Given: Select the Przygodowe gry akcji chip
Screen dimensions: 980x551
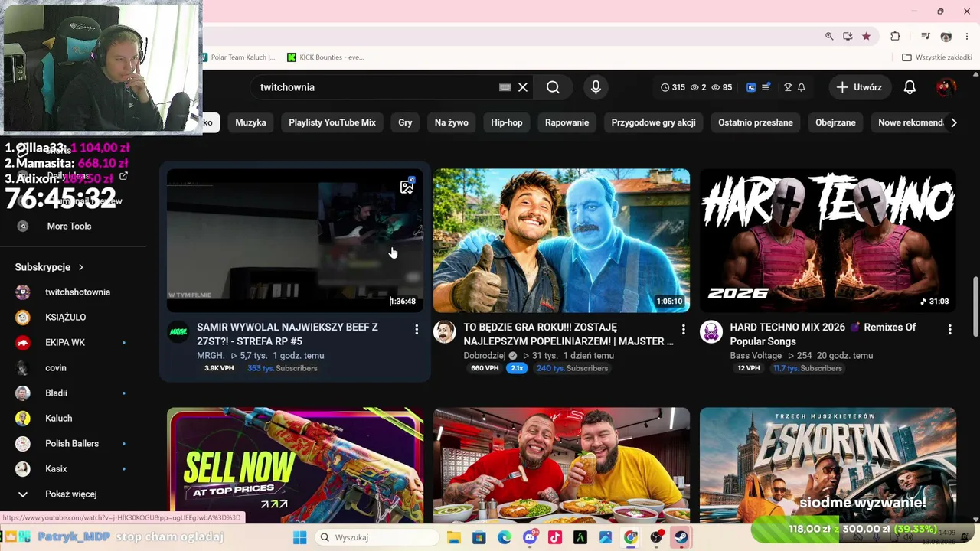Looking at the screenshot, I should coord(653,122).
